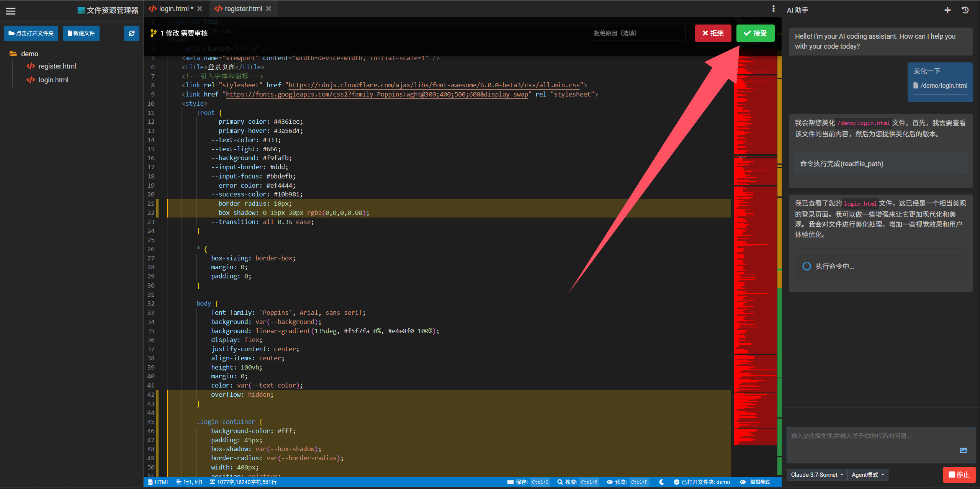The height and width of the screenshot is (489, 980).
Task: Open the Google Fonts Poppins URL link
Action: pyautogui.click(x=377, y=94)
